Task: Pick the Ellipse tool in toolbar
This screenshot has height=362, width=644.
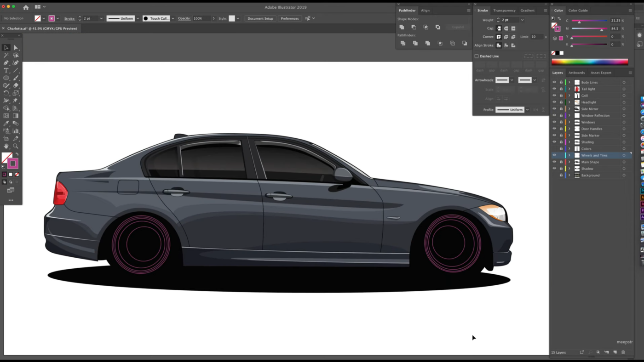Action: [6, 78]
